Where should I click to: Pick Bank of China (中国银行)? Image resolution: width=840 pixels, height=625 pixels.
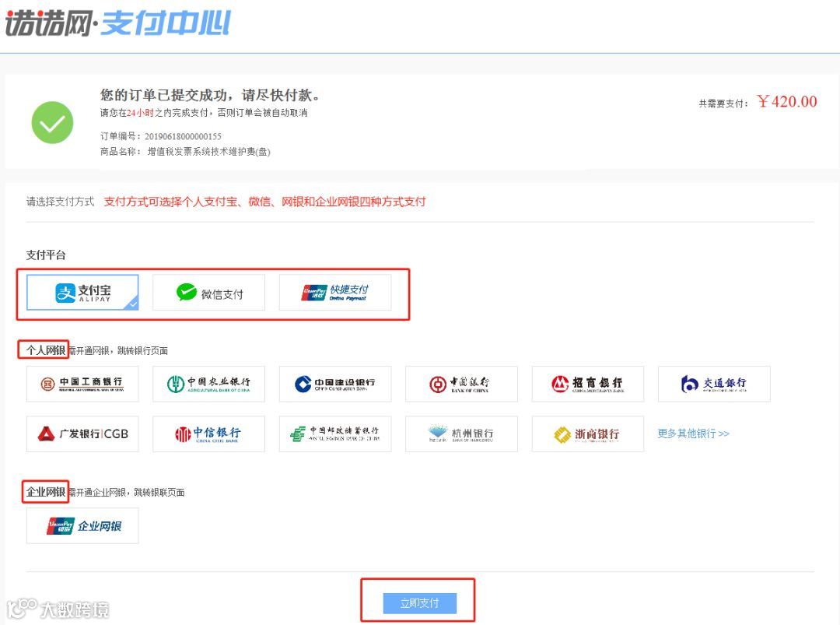462,384
